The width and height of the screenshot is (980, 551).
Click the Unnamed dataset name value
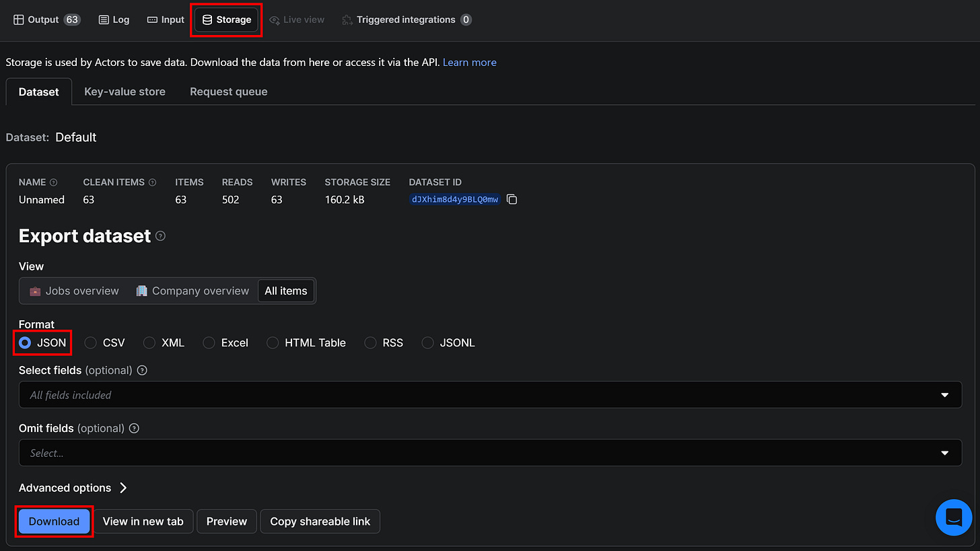point(42,200)
